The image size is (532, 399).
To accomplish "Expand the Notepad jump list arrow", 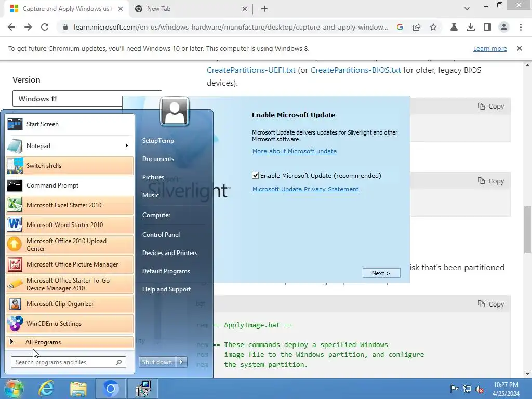I will point(127,146).
